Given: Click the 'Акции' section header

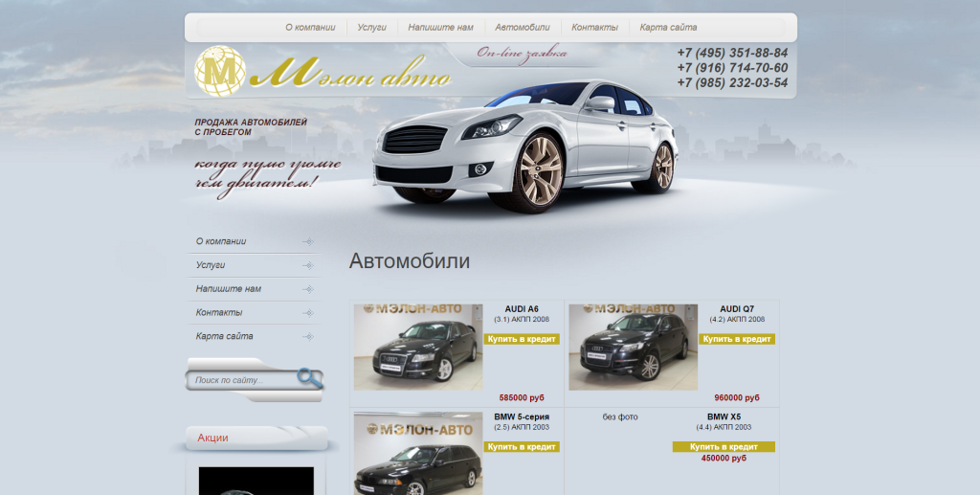Looking at the screenshot, I should click(x=212, y=438).
